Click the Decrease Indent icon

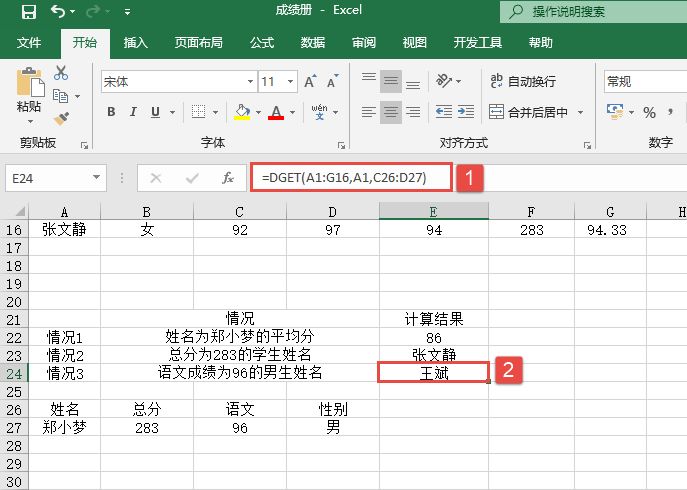444,112
